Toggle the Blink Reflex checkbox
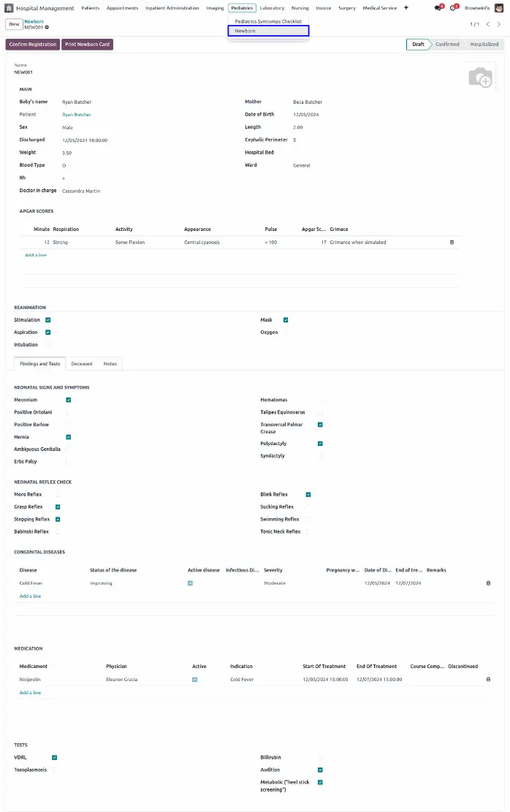 [x=308, y=495]
